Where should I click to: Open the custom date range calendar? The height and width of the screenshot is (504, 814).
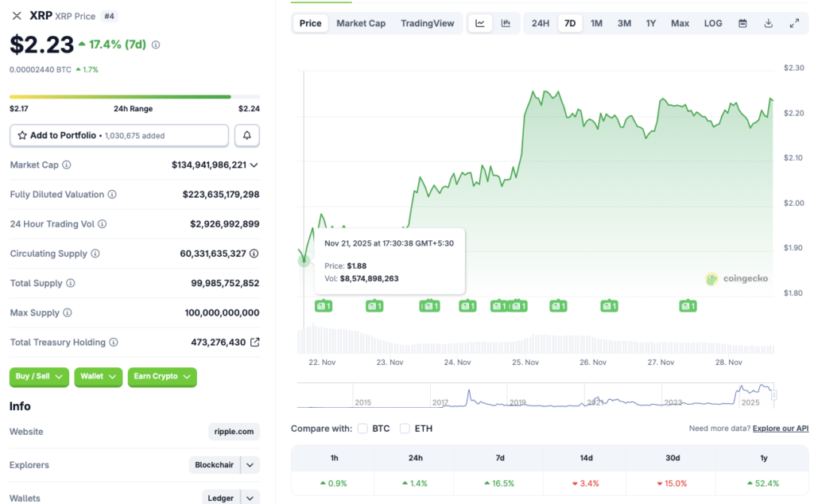click(742, 23)
